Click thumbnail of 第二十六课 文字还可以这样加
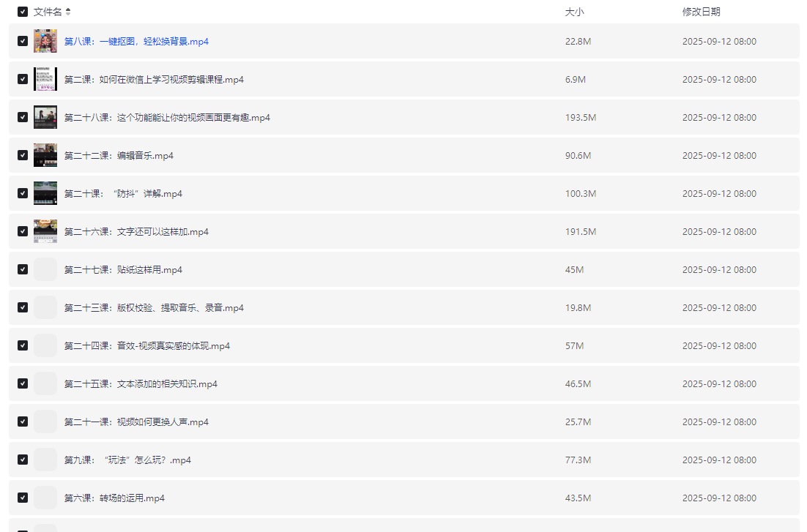 [45, 231]
